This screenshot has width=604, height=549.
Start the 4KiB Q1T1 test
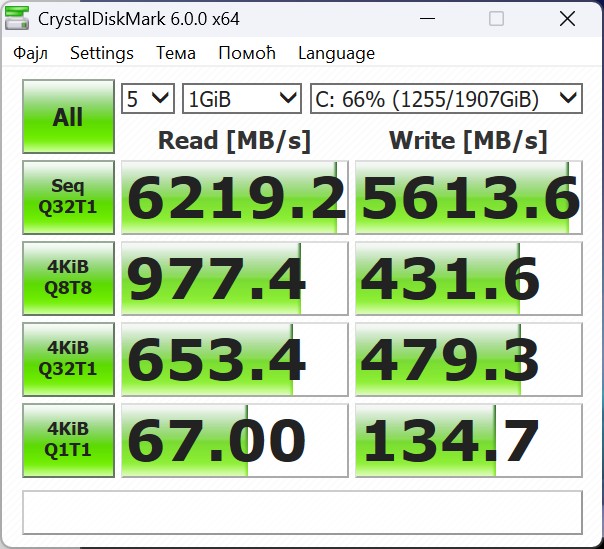coord(69,440)
